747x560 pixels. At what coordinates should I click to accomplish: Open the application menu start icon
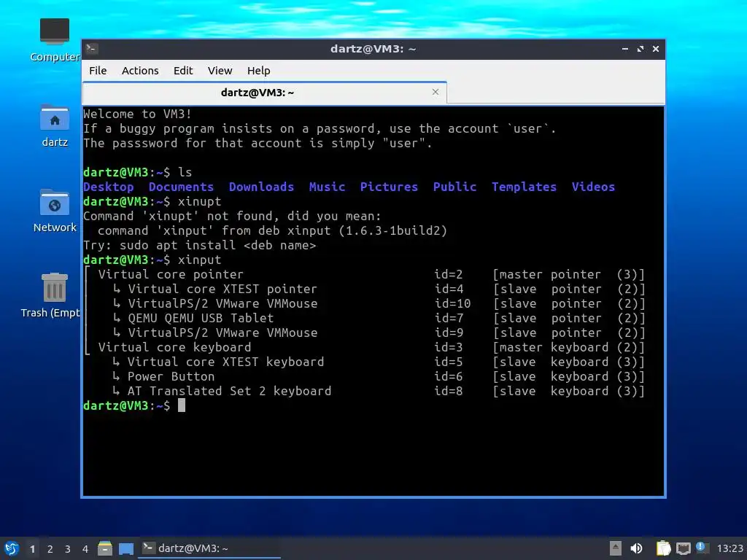tap(12, 548)
